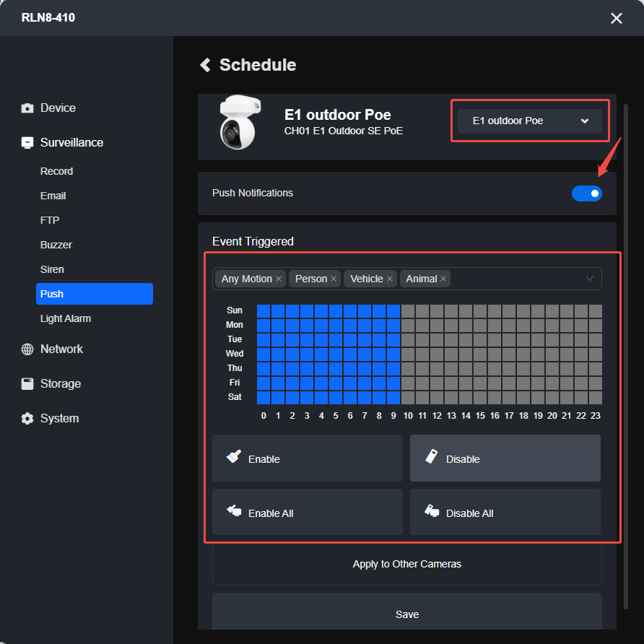Click the hour 23 column label
The width and height of the screenshot is (644, 644).
[x=596, y=416]
